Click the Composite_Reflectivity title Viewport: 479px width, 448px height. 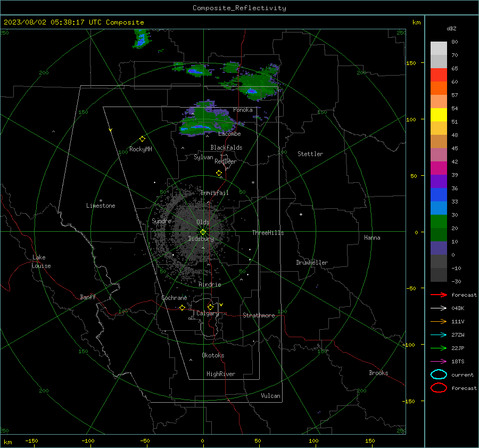coord(239,8)
